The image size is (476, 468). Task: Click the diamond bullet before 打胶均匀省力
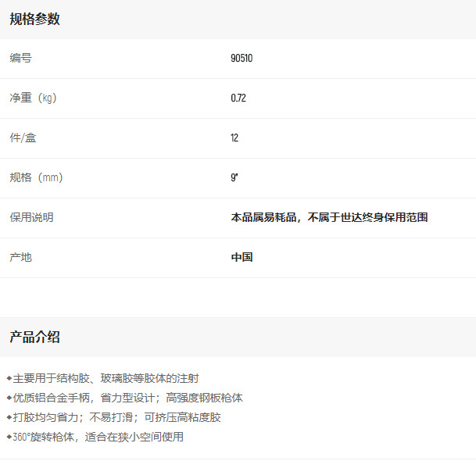point(9,417)
